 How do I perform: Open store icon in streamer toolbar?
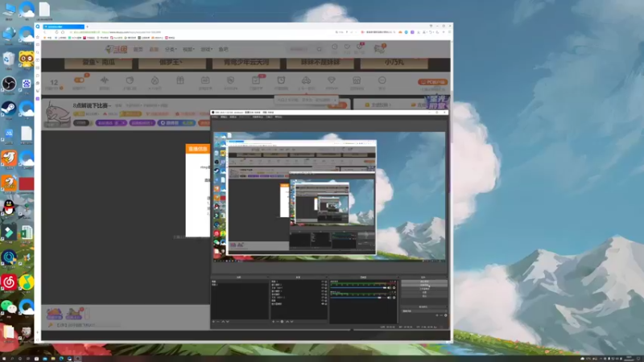click(357, 80)
